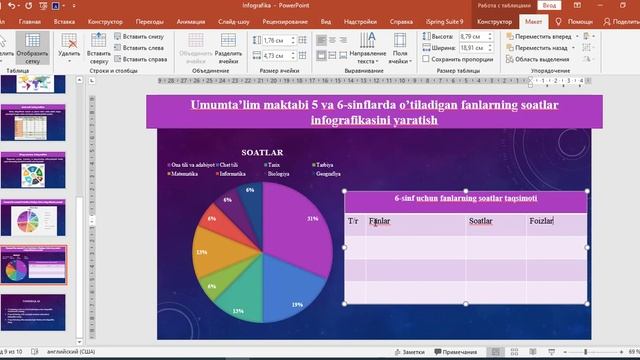This screenshot has width=640, height=360.
Task: Click zoom in plus button
Action: [x=621, y=352]
